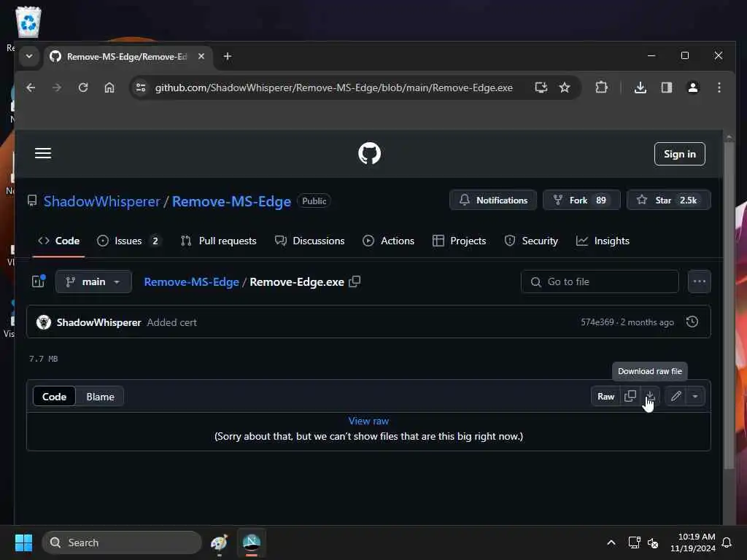Open the Pull requests tab
Viewport: 747px width, 560px height.
(219, 241)
